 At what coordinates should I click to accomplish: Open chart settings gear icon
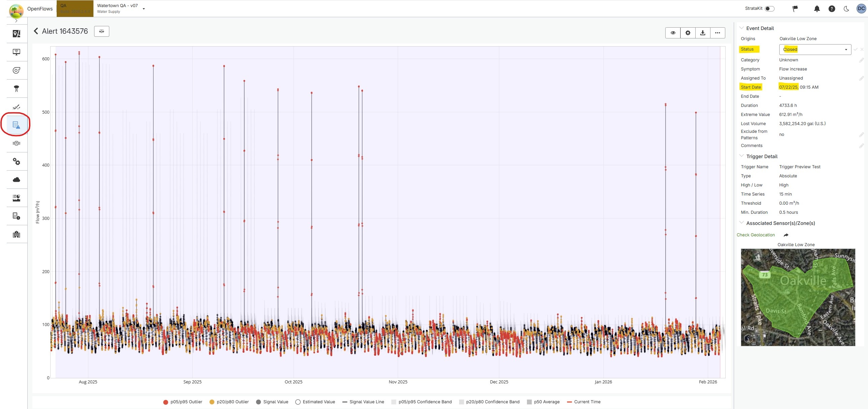pyautogui.click(x=688, y=33)
